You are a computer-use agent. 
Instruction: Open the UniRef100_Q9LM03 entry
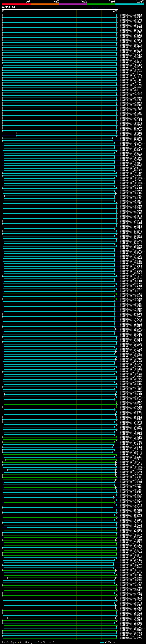(131, 42)
